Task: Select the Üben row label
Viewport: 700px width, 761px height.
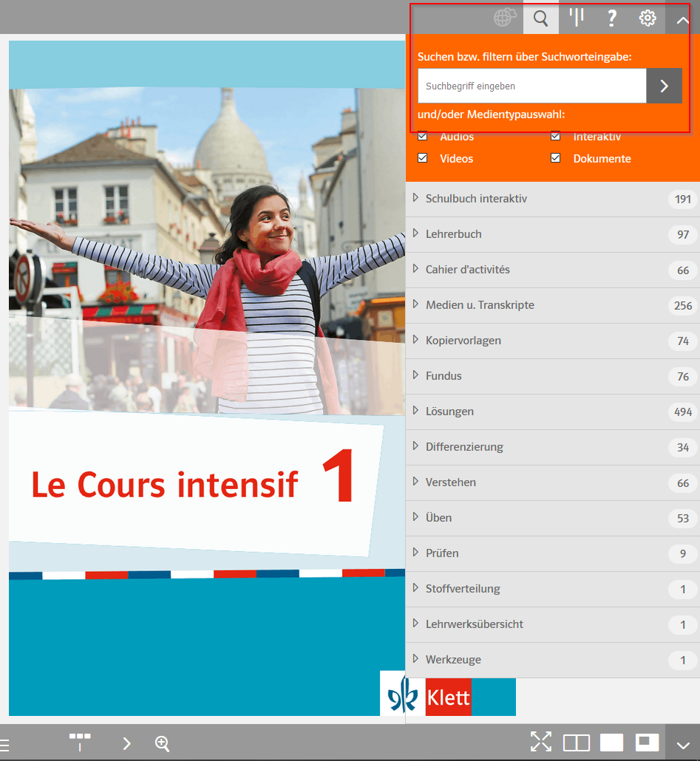Action: point(438,518)
